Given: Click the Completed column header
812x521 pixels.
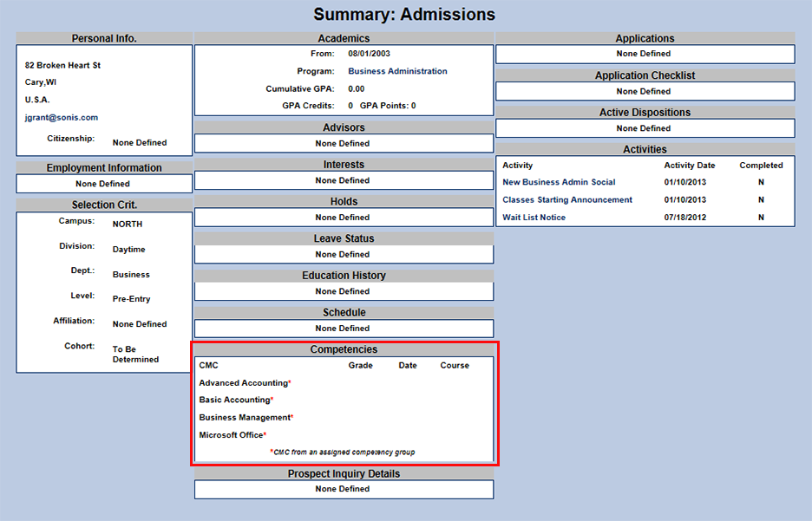Looking at the screenshot, I should tap(762, 166).
